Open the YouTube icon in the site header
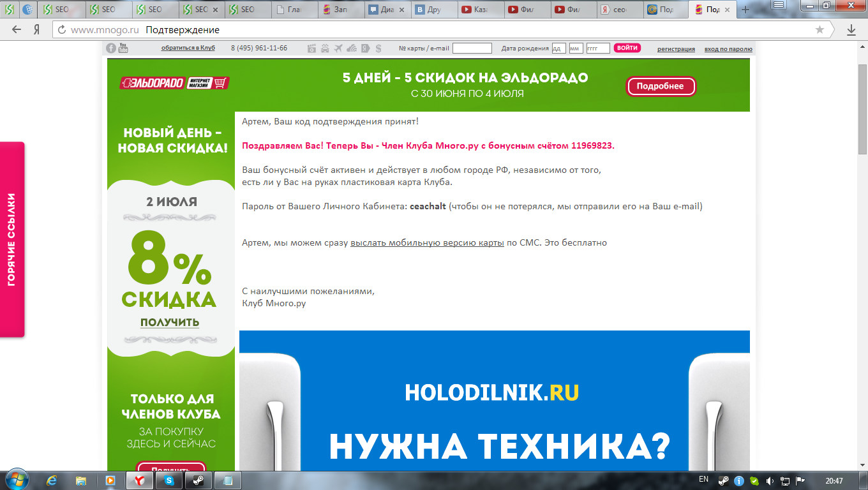868x490 pixels. (124, 48)
